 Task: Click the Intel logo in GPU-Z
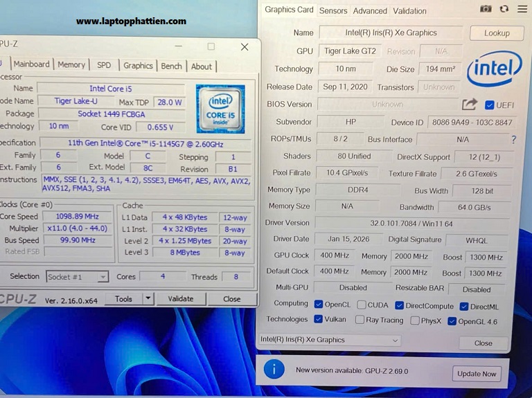494,69
